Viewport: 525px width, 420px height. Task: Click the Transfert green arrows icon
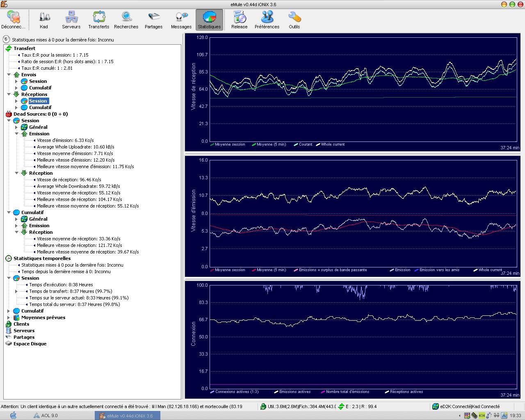[9, 48]
